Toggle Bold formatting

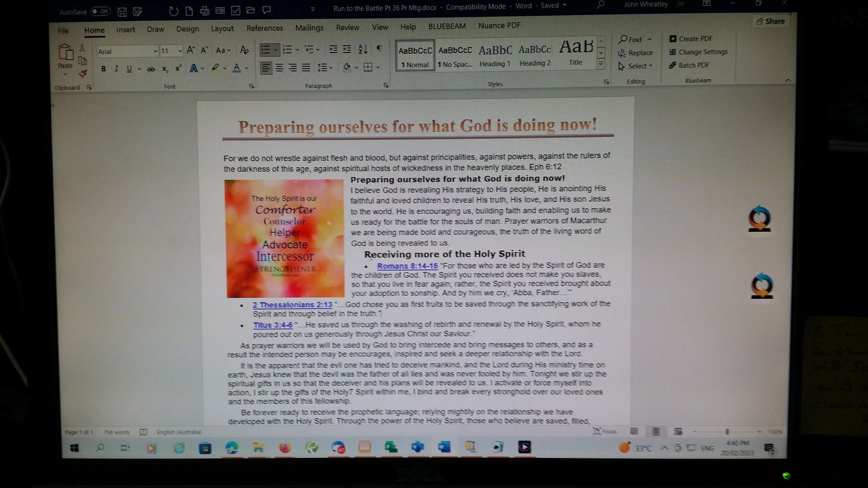(104, 69)
